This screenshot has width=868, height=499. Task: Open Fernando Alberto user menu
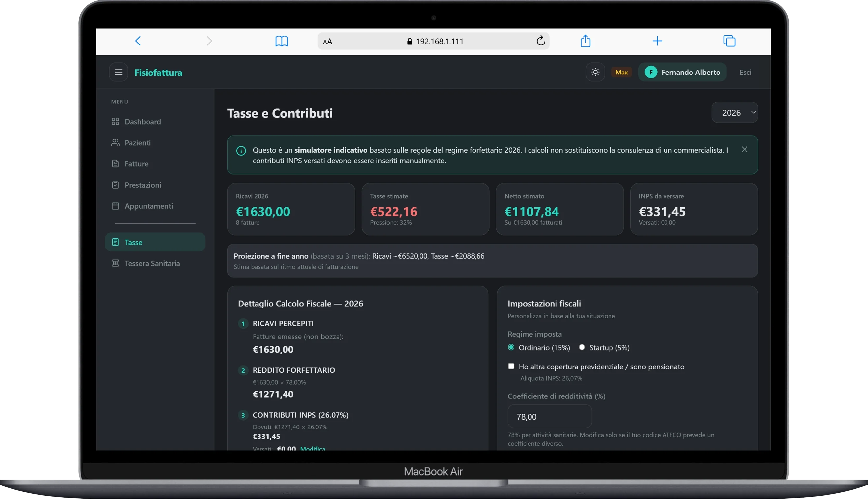point(682,72)
